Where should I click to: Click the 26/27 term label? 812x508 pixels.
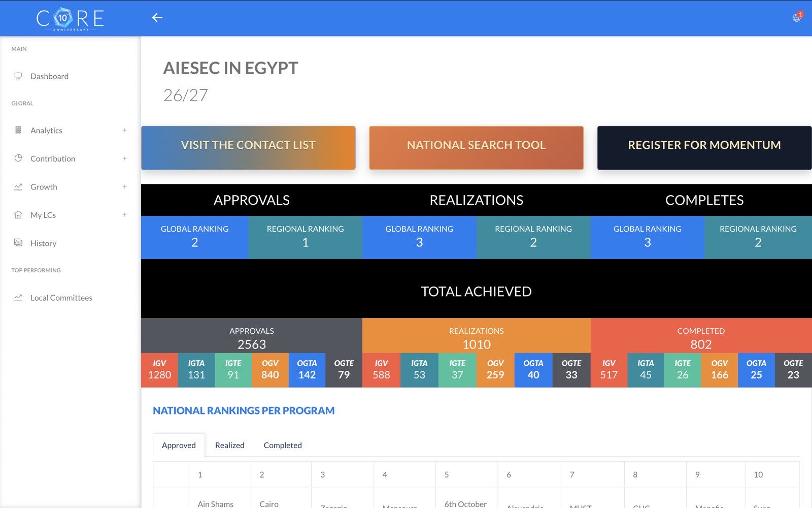click(x=186, y=95)
